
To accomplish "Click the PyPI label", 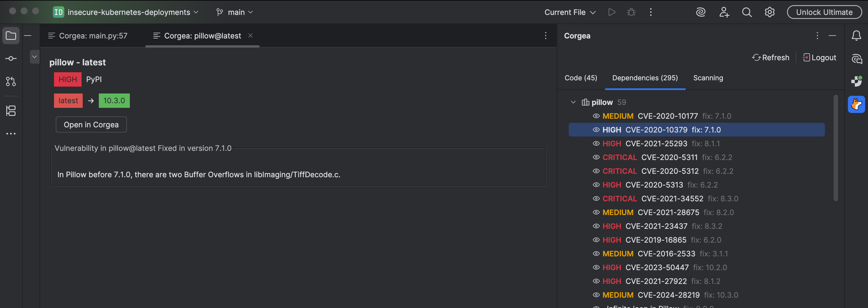I will [94, 79].
